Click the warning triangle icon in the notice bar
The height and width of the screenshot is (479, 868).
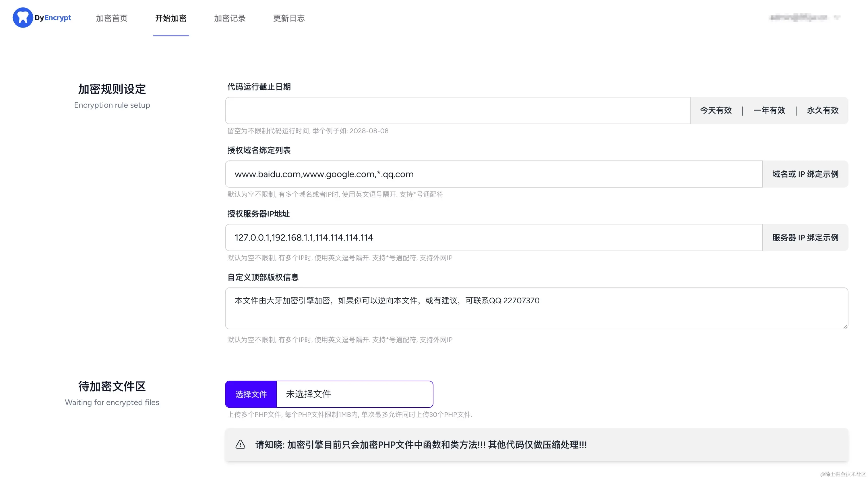coord(240,444)
